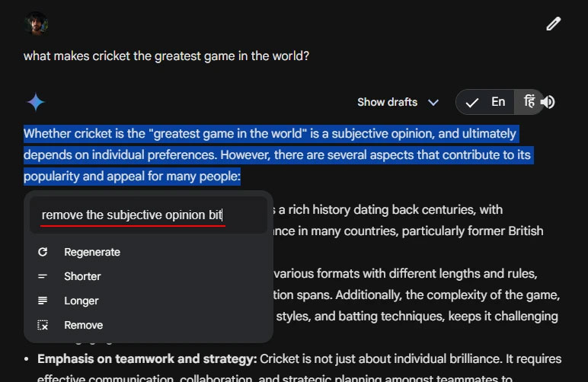Click the edit prompt pencil icon

click(553, 24)
